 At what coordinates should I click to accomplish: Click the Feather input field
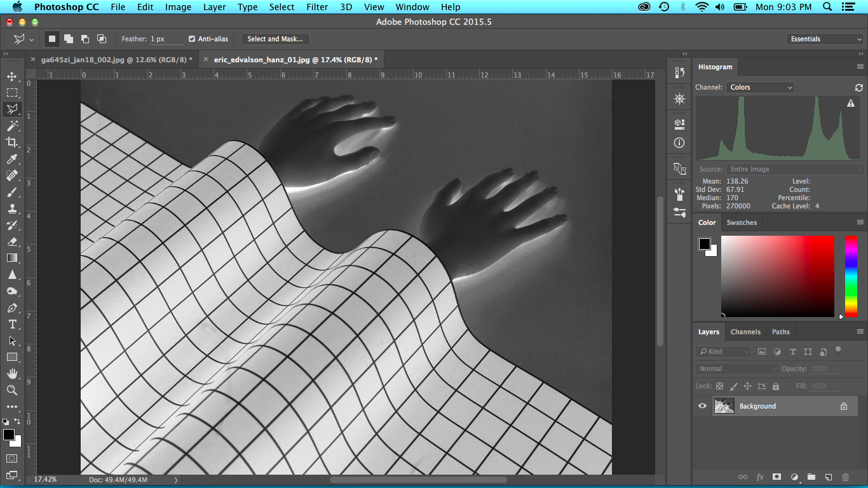[x=166, y=39]
